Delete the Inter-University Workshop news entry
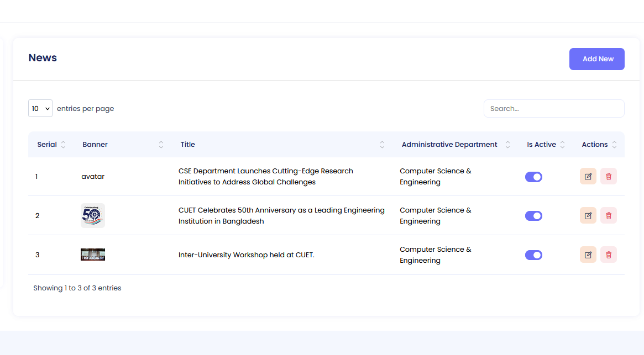Viewport: 644px width, 355px height. [608, 255]
